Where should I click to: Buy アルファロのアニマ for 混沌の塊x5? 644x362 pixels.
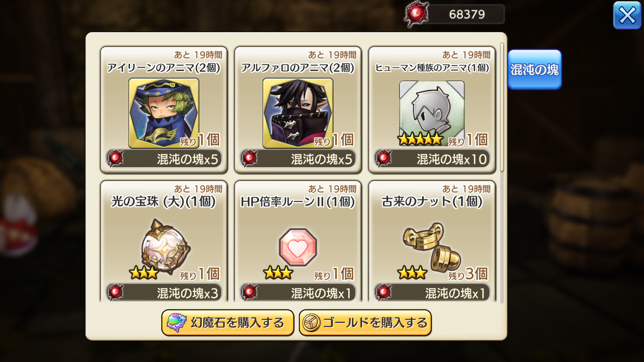[x=298, y=159]
